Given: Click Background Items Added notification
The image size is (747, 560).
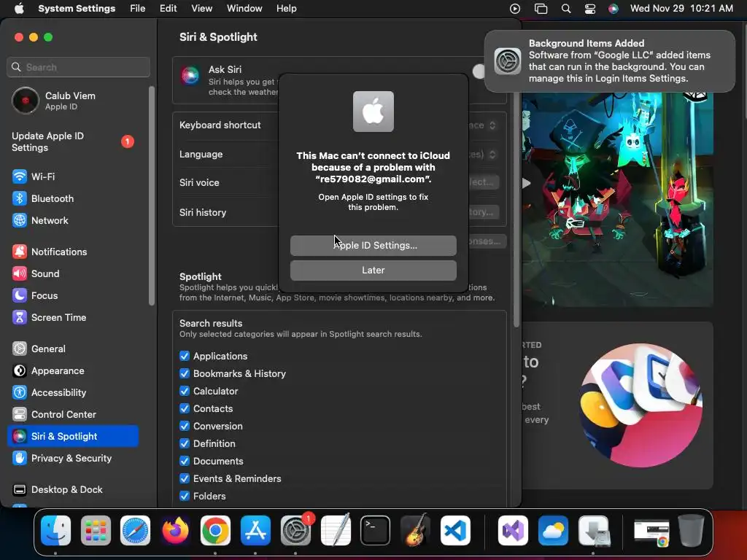Looking at the screenshot, I should tap(610, 61).
